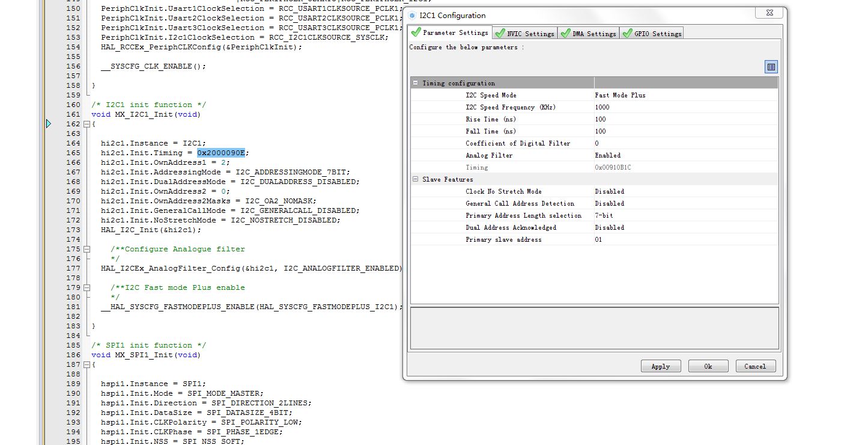Click the Ok button

[x=708, y=366]
